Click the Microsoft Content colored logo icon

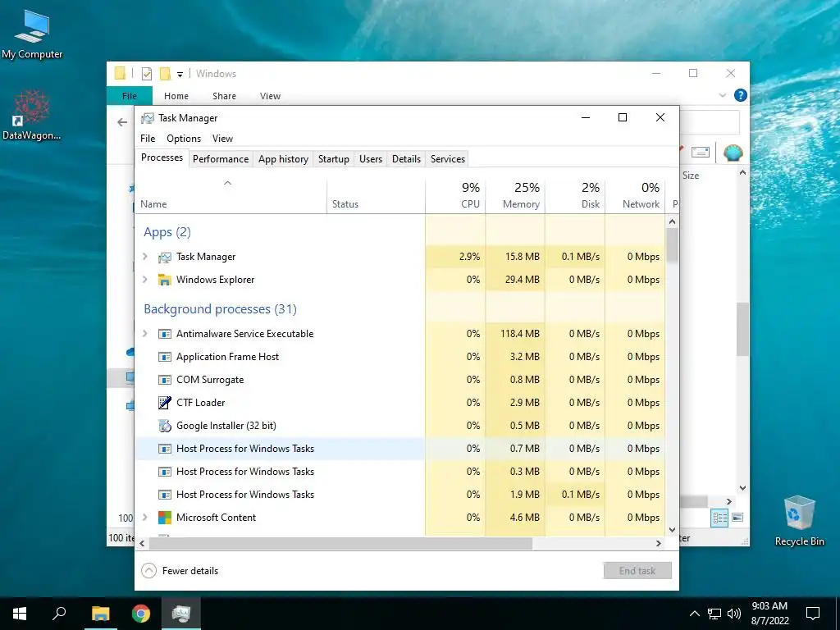[x=164, y=518]
